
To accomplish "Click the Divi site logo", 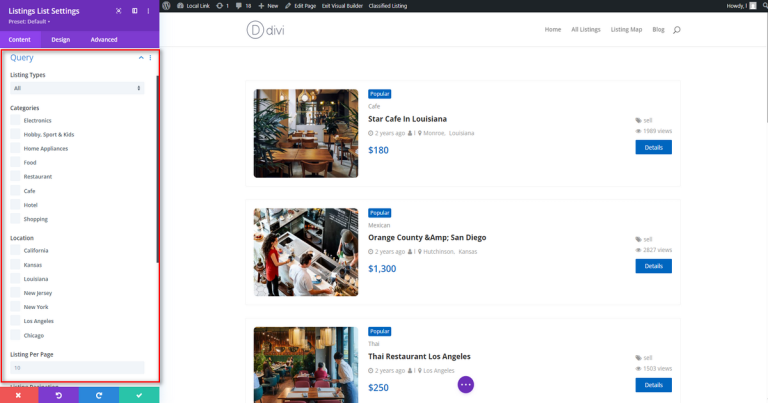I will pyautogui.click(x=265, y=30).
